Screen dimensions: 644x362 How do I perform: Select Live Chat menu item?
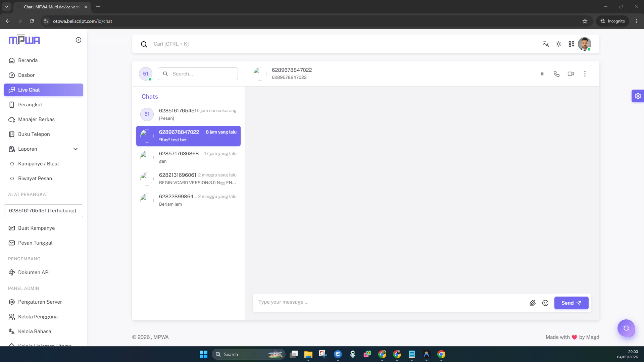[44, 90]
